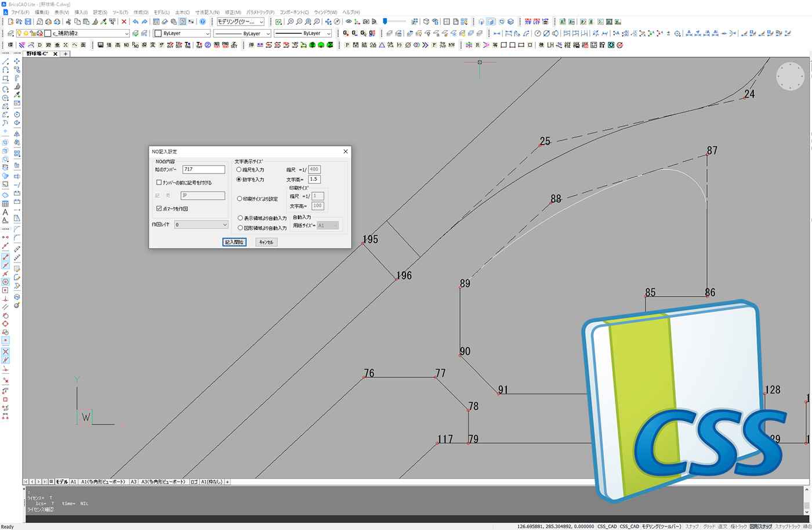
Task: Add a new layout with plus tab
Action: tap(227, 482)
